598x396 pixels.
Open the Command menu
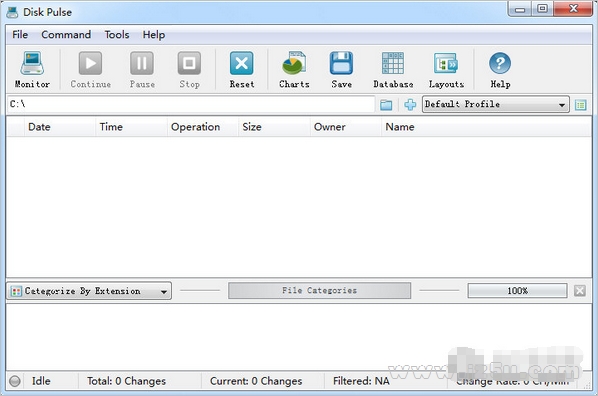[66, 35]
